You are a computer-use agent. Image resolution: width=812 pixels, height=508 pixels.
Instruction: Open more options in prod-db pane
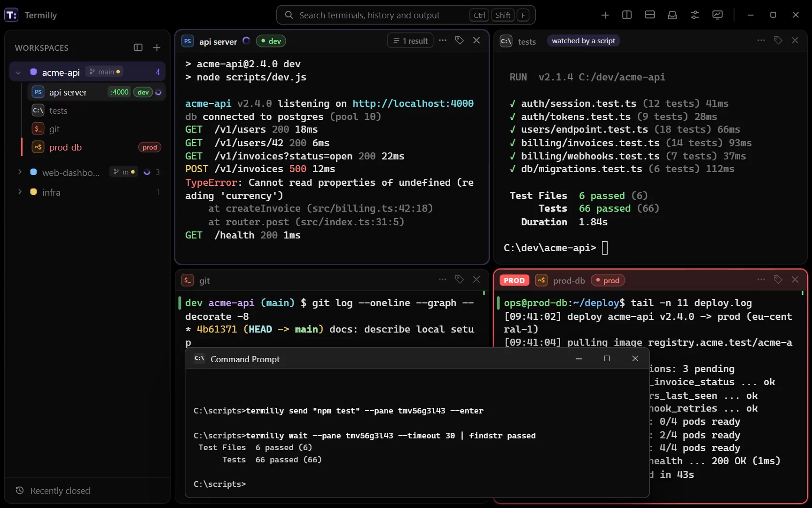pyautogui.click(x=761, y=279)
